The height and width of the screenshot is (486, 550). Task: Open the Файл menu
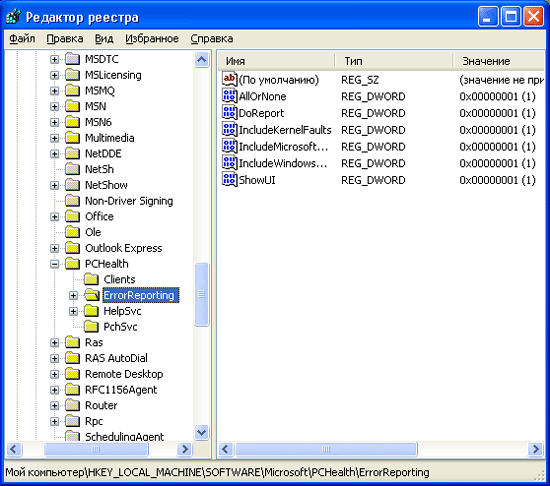pos(22,38)
